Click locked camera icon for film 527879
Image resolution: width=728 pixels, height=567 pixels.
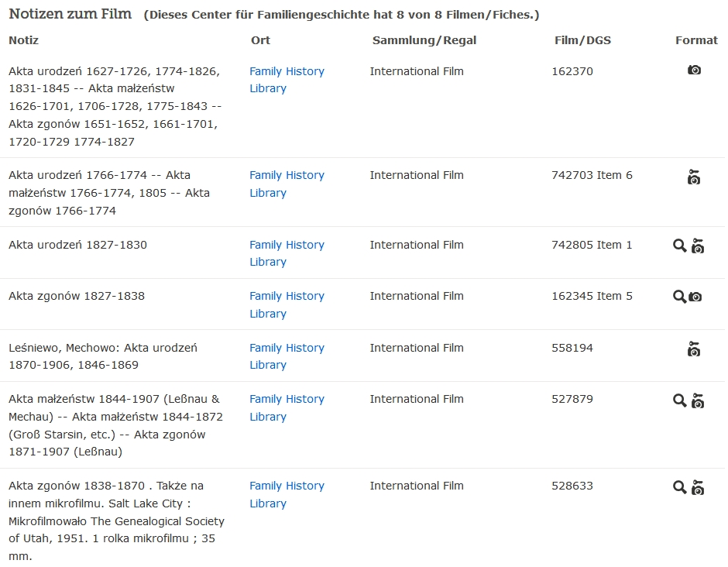[698, 400]
